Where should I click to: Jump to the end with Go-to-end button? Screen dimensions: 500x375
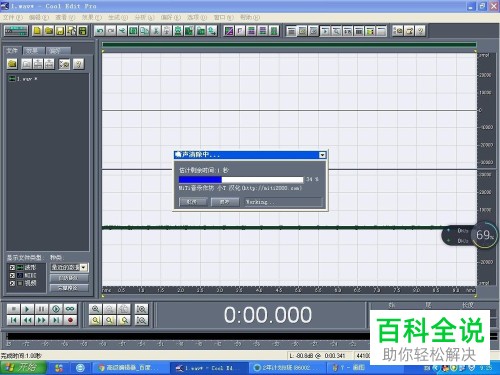pyautogui.click(x=56, y=320)
